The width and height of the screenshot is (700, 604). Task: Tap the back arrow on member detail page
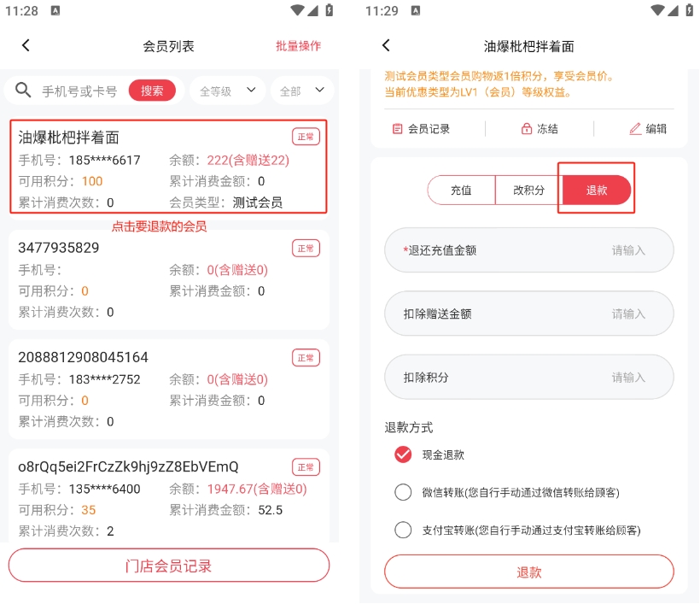[386, 46]
